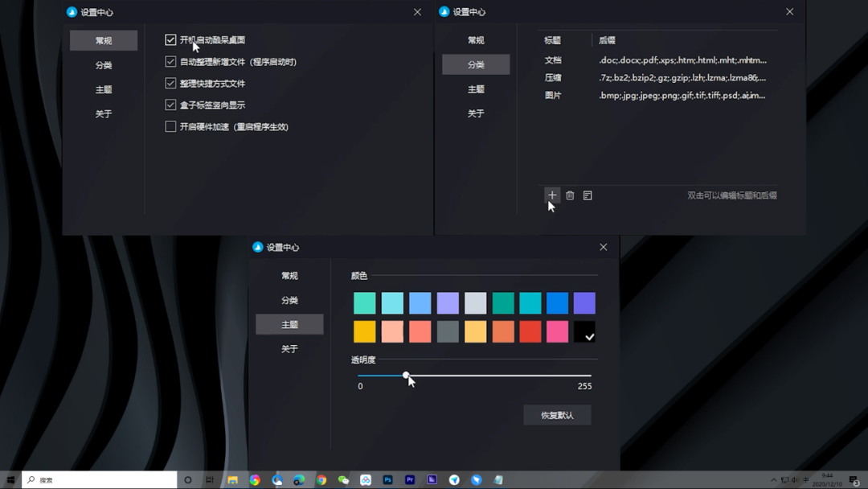Open 关于 tab in top-left settings window
868x489 pixels.
tap(104, 113)
